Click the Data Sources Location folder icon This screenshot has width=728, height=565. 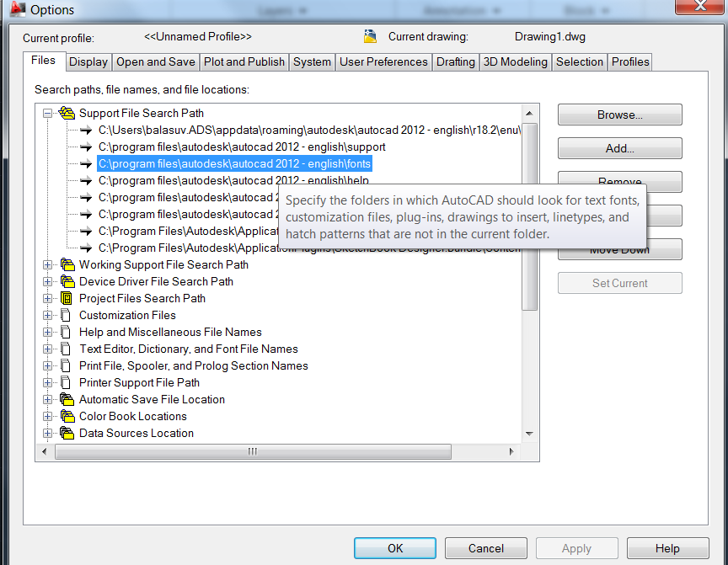67,434
